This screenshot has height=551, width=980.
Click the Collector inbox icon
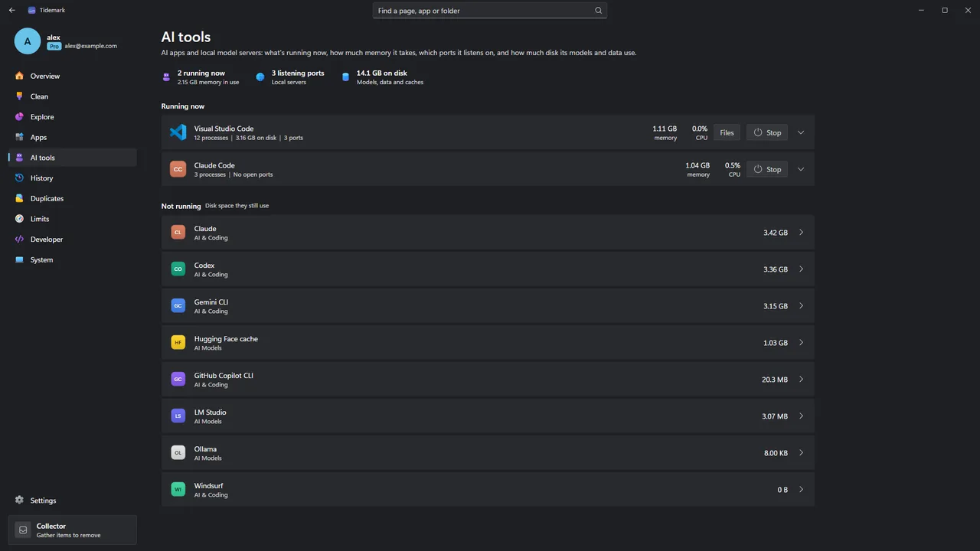tap(23, 530)
